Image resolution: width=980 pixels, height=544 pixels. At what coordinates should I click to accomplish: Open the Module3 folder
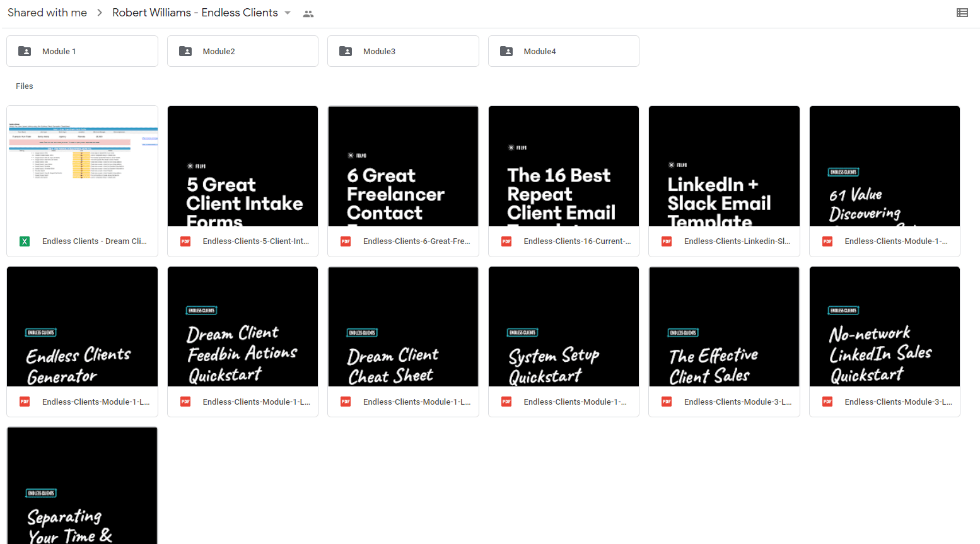pos(403,51)
